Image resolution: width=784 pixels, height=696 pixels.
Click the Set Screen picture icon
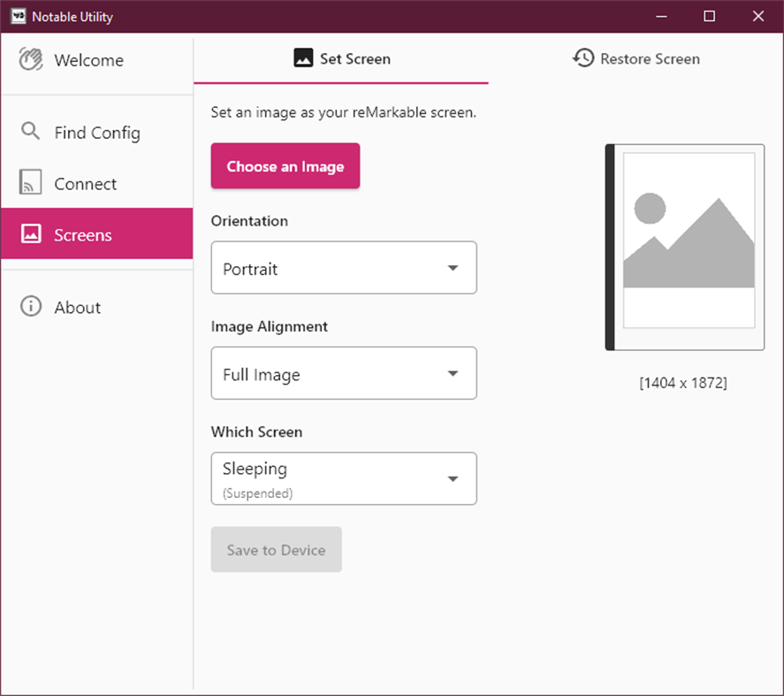tap(303, 58)
